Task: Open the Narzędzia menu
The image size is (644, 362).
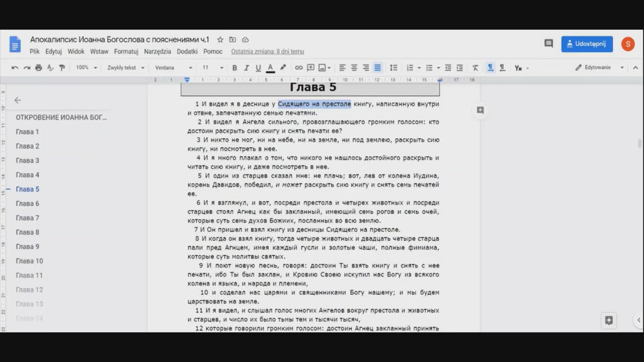Action: point(157,51)
